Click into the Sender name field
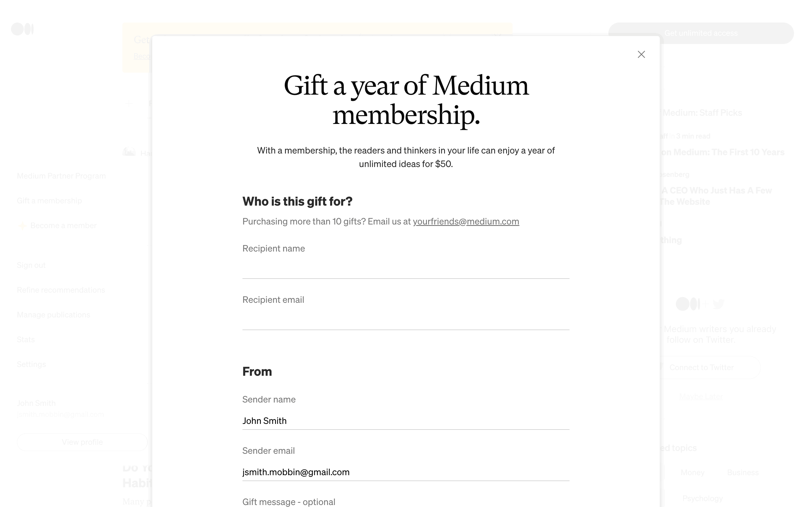Screen dimensions: 812x507 406,421
